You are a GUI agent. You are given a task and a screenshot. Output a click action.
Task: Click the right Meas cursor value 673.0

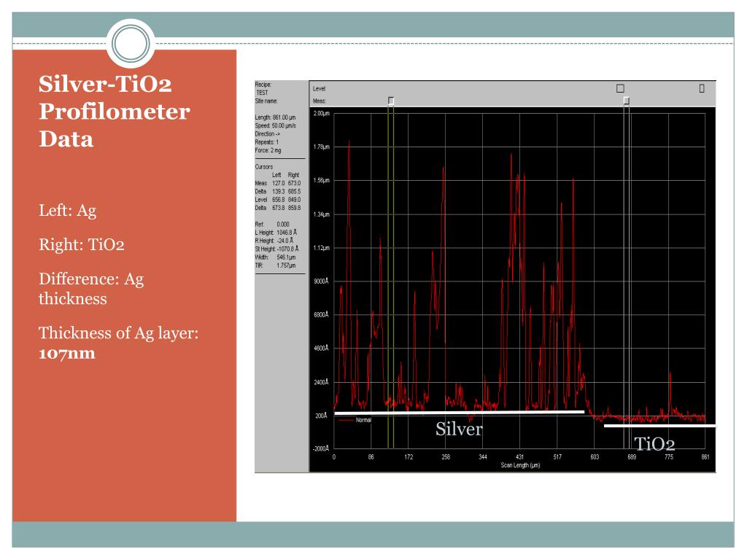coord(294,183)
